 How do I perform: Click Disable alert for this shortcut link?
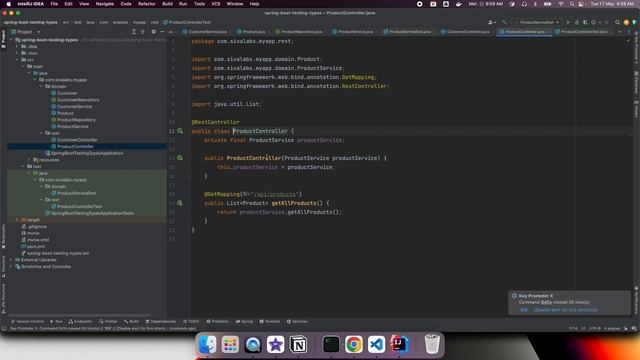pyautogui.click(x=565, y=310)
